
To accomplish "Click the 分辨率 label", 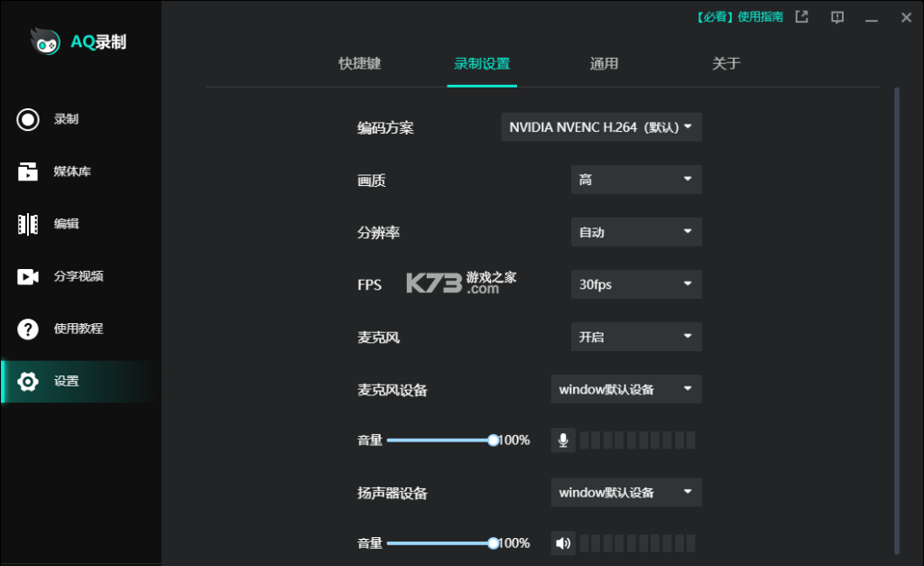I will (x=378, y=232).
